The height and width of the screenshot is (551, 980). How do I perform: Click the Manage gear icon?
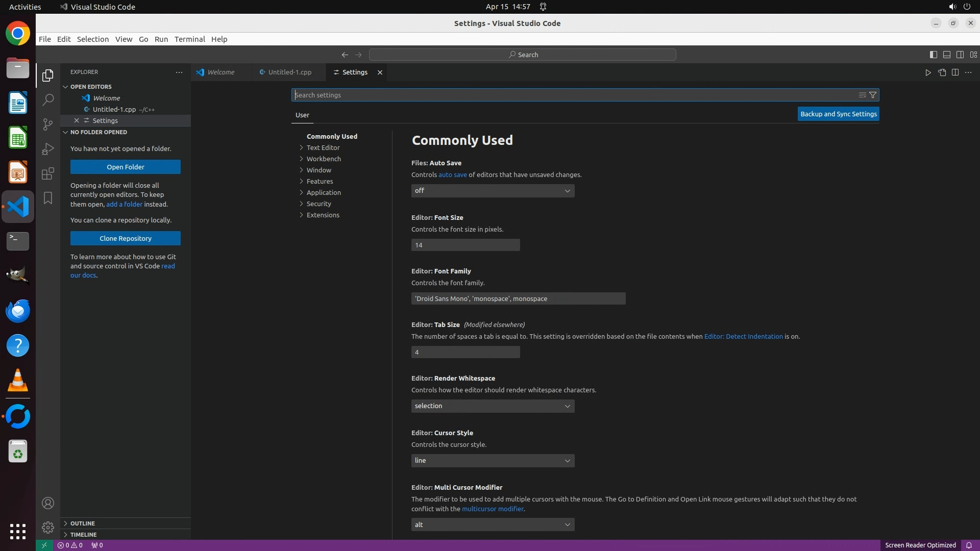47,527
